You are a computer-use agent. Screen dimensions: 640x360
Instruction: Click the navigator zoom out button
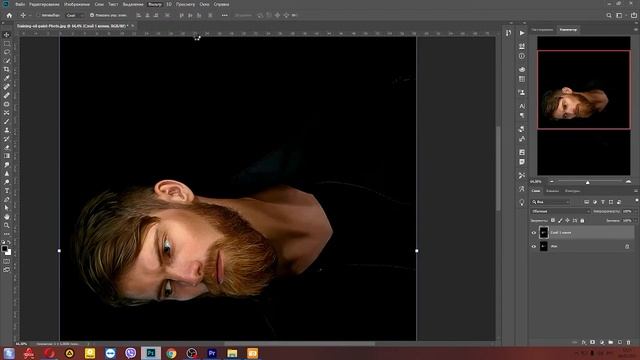pyautogui.click(x=552, y=182)
